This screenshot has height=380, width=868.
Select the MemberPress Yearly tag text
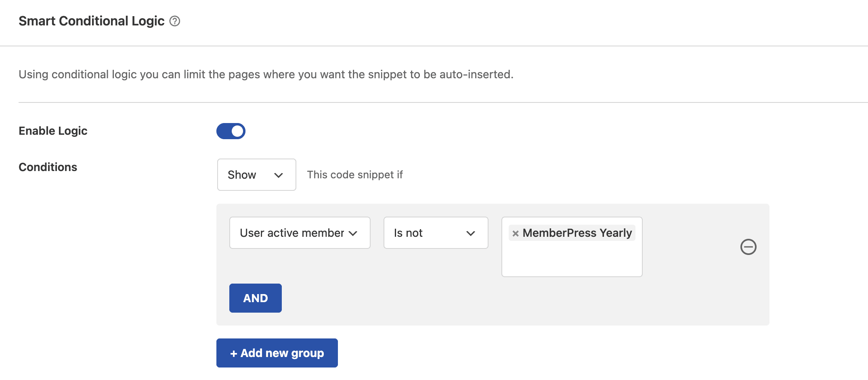577,233
